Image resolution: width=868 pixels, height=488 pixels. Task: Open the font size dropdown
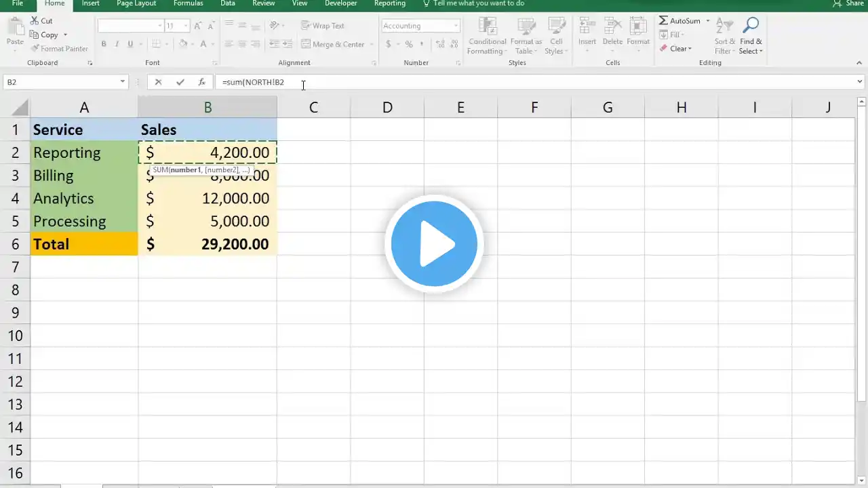(186, 26)
